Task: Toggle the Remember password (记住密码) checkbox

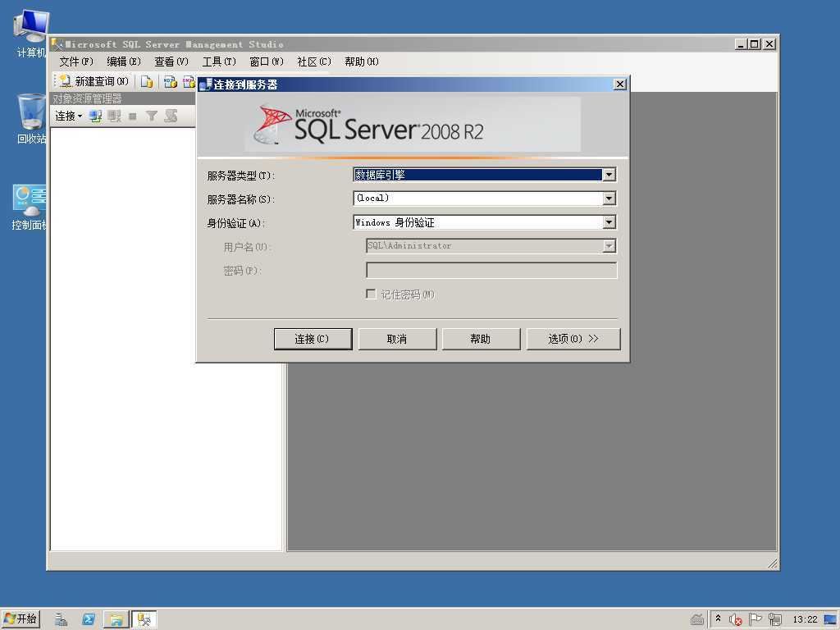Action: pyautogui.click(x=371, y=294)
